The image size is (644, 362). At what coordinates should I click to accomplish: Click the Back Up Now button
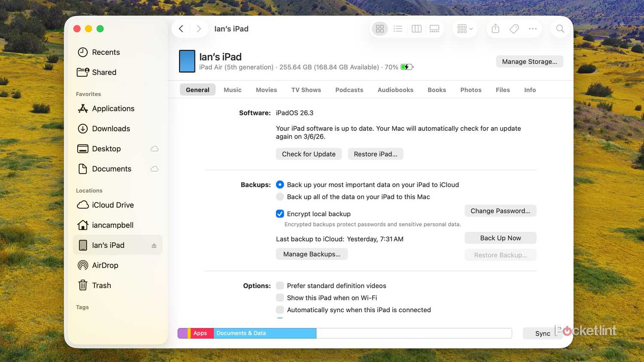500,238
